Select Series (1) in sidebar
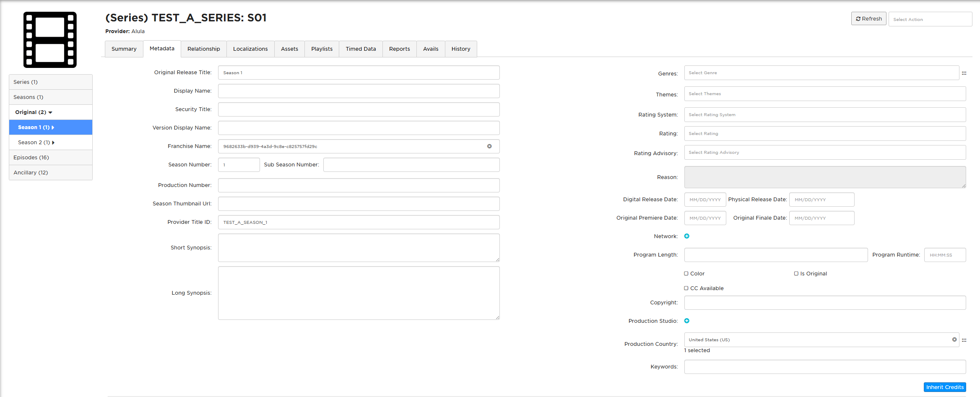Image resolution: width=980 pixels, height=397 pixels. pos(51,82)
